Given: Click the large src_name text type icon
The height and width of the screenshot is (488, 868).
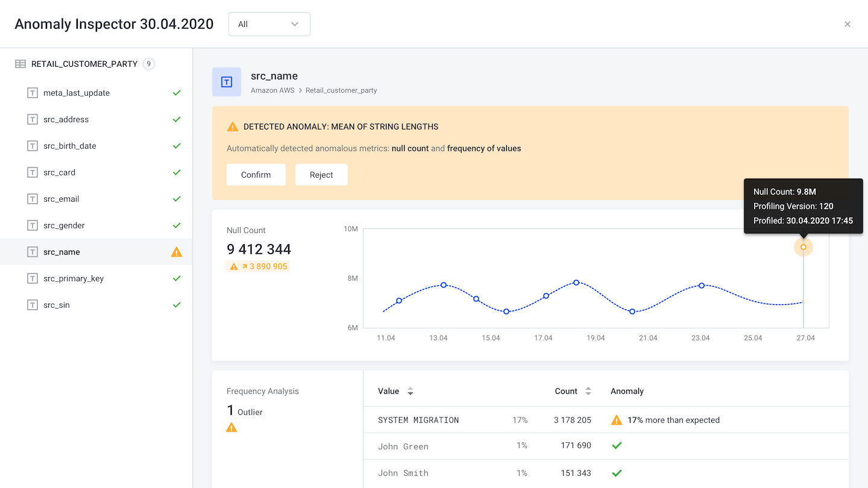Looking at the screenshot, I should pyautogui.click(x=227, y=82).
